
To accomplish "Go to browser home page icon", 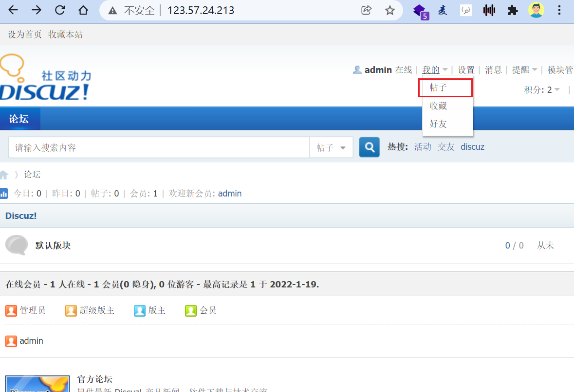I will click(x=84, y=10).
